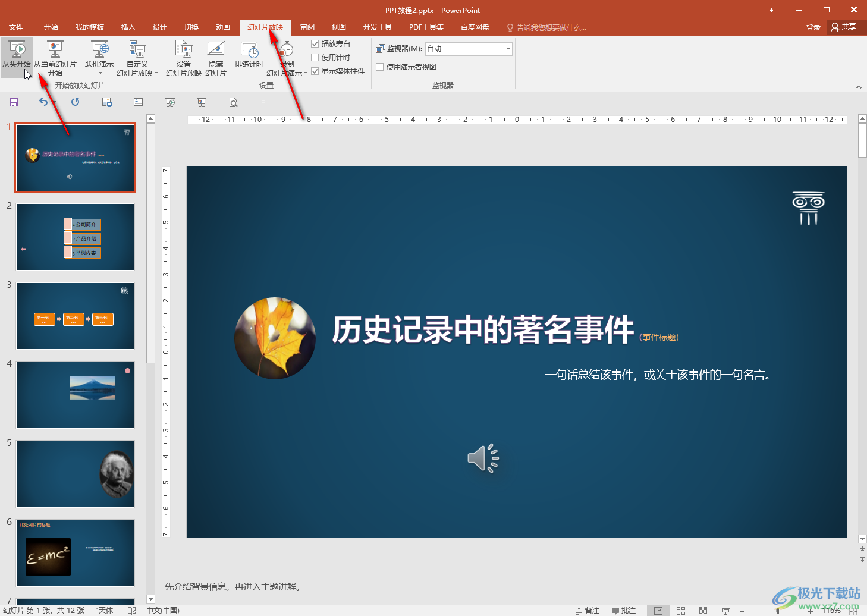Viewport: 867px width, 616px height.
Task: Click picture-on-monitor icon in quick access toolbar
Action: click(107, 102)
